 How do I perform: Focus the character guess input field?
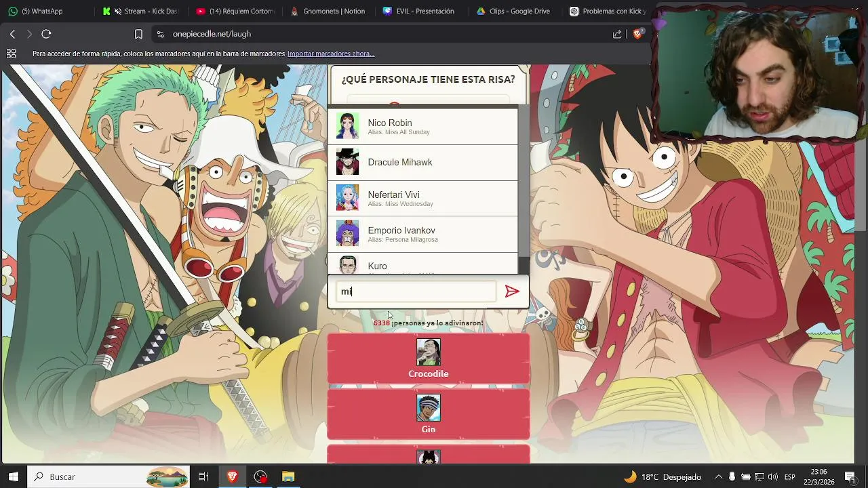pos(415,291)
